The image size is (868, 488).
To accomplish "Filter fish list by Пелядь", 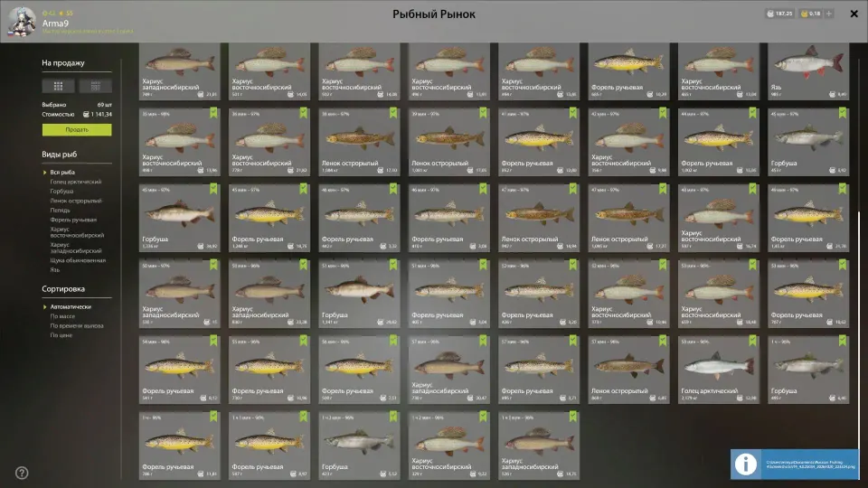I will pos(60,210).
